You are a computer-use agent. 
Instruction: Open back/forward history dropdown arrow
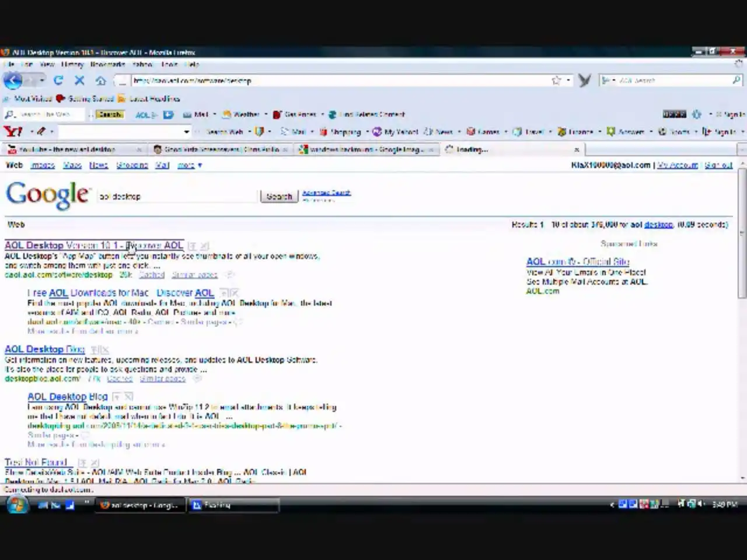click(x=42, y=80)
